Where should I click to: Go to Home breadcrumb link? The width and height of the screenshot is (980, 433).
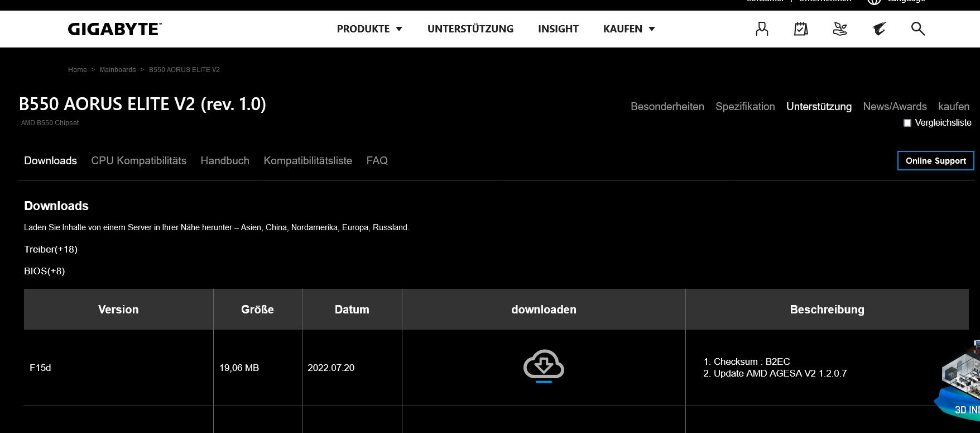pyautogui.click(x=78, y=70)
